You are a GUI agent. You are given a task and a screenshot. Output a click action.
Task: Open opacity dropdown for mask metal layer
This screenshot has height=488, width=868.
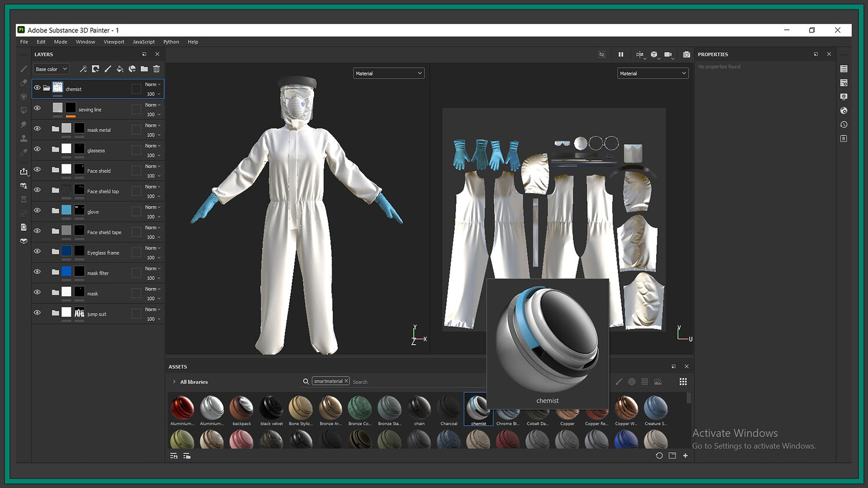(x=153, y=135)
